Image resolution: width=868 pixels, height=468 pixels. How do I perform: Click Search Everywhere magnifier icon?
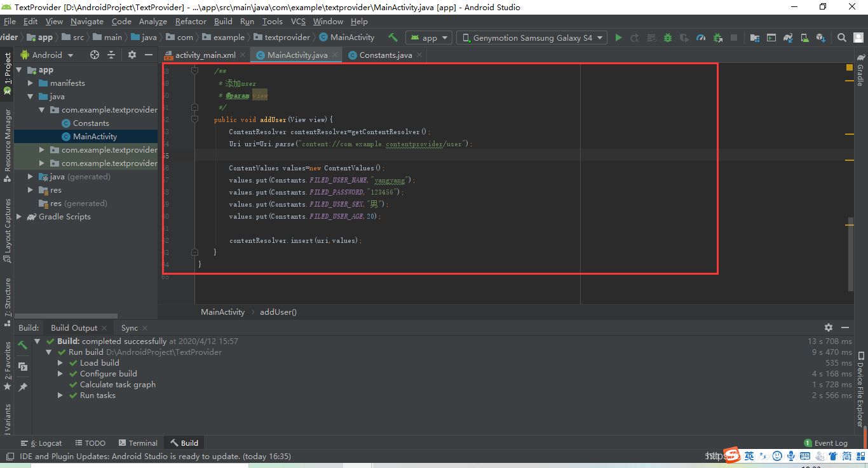pos(841,38)
